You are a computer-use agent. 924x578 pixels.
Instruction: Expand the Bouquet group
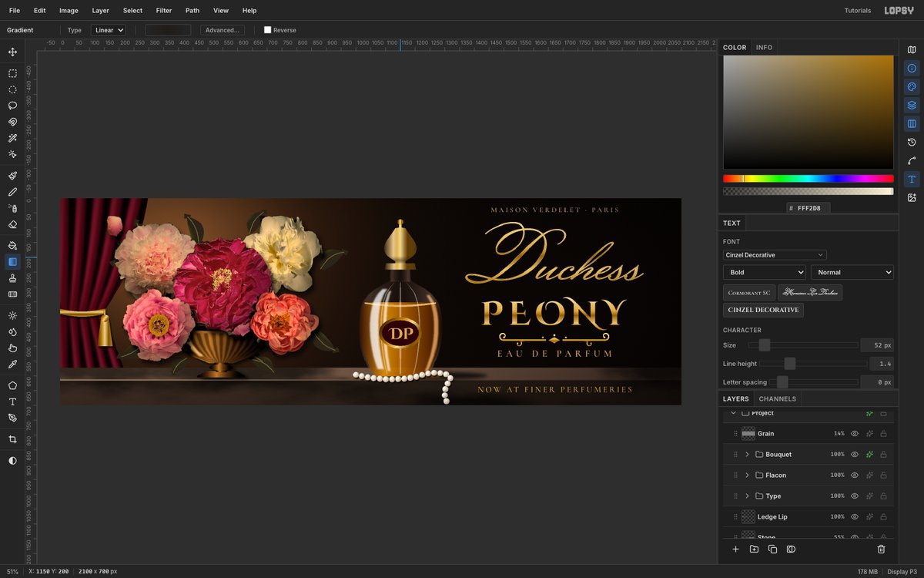[x=747, y=455]
